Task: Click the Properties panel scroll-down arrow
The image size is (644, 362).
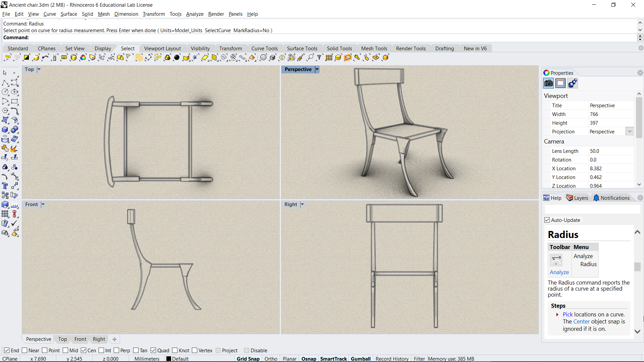Action: tap(639, 184)
